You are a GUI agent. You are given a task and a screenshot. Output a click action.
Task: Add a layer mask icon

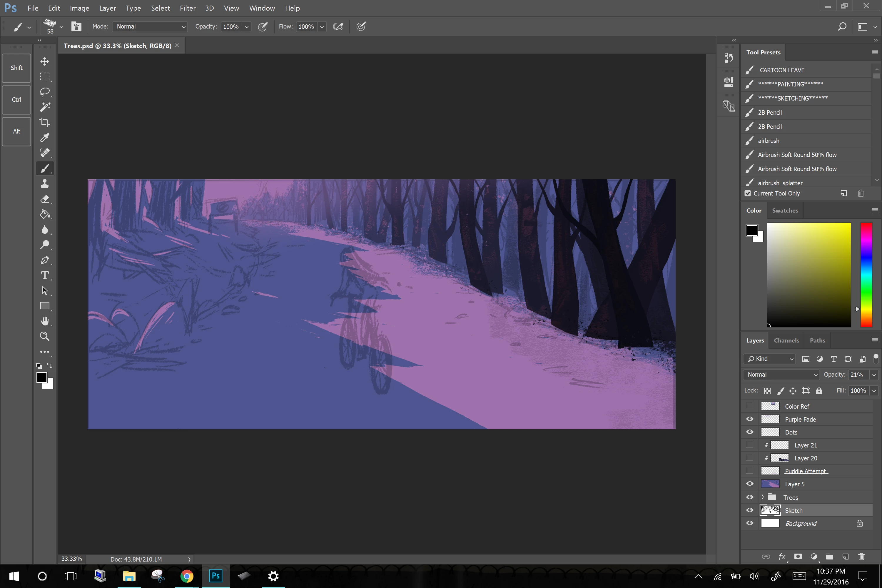pos(798,557)
